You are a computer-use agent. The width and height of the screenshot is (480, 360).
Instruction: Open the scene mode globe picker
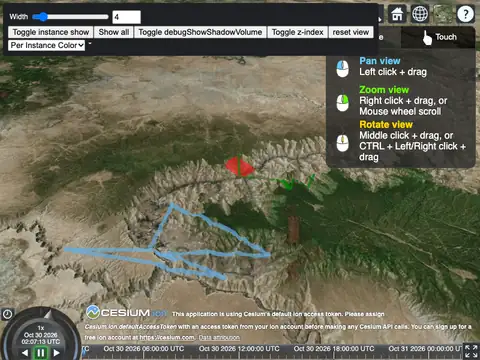click(x=420, y=14)
